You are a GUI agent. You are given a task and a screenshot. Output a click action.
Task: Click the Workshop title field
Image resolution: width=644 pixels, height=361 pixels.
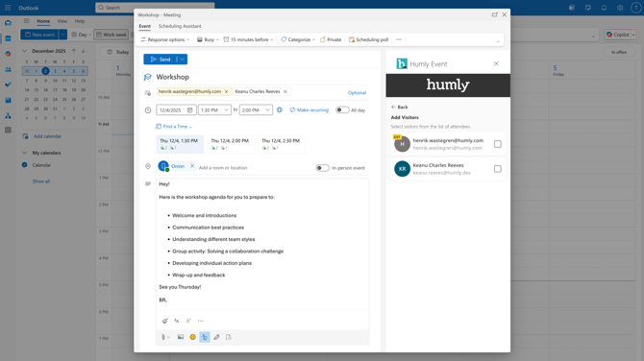262,77
